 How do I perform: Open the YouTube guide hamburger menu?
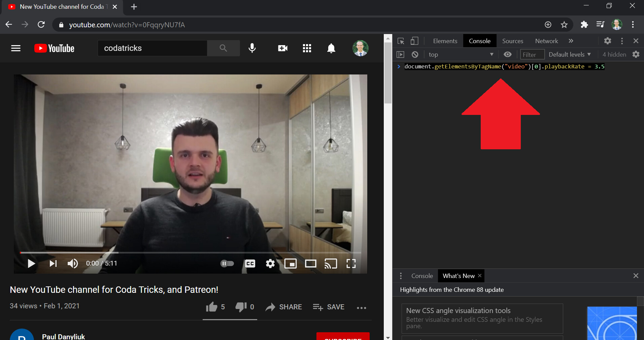point(16,48)
